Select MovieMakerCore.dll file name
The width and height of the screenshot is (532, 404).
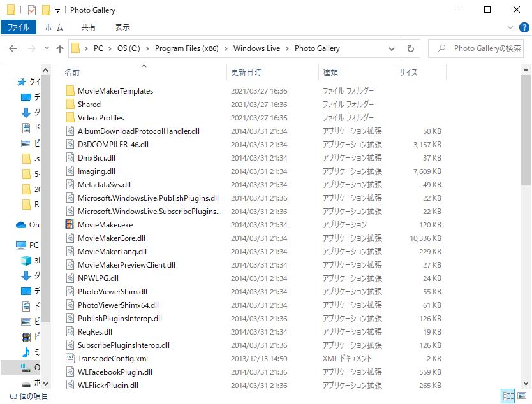111,238
